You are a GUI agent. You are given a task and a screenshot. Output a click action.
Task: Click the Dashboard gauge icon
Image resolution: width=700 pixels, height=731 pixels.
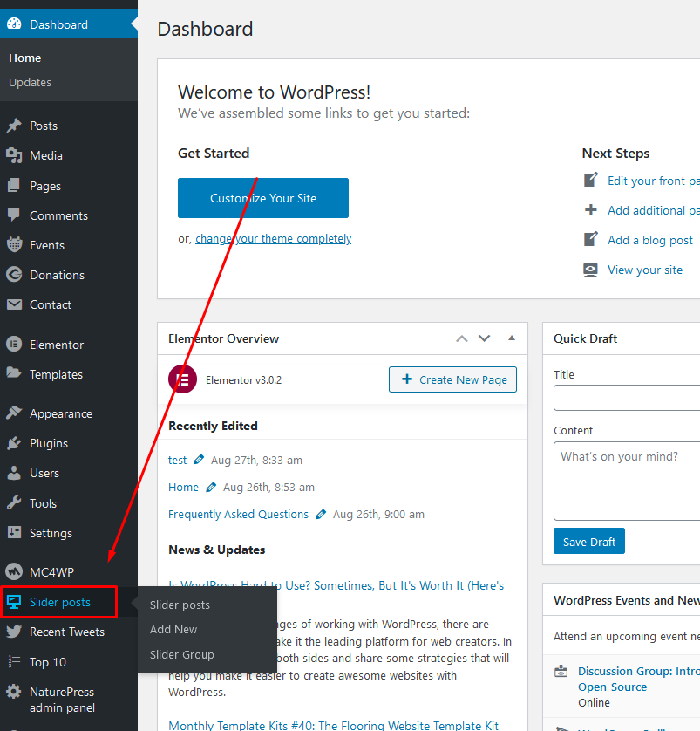(x=14, y=24)
